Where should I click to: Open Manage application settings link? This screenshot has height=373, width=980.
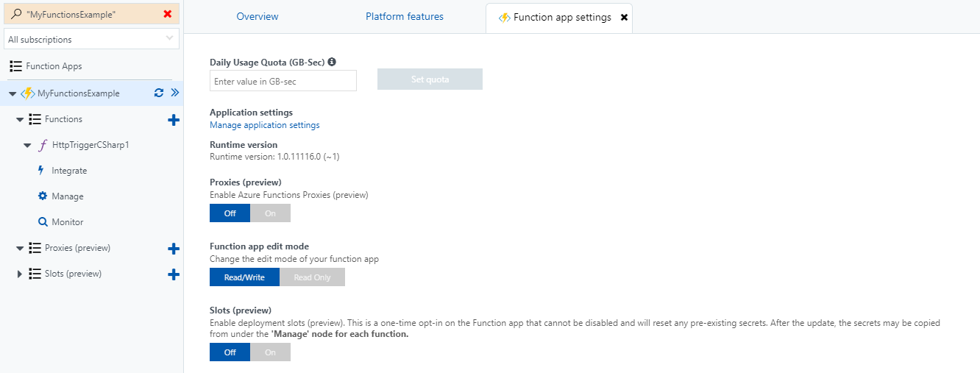pyautogui.click(x=265, y=125)
